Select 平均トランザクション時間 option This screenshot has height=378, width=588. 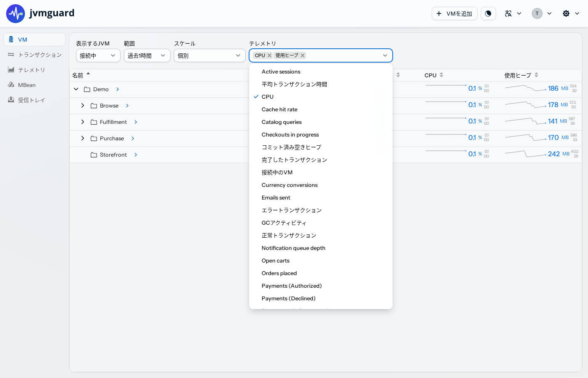[321, 84]
